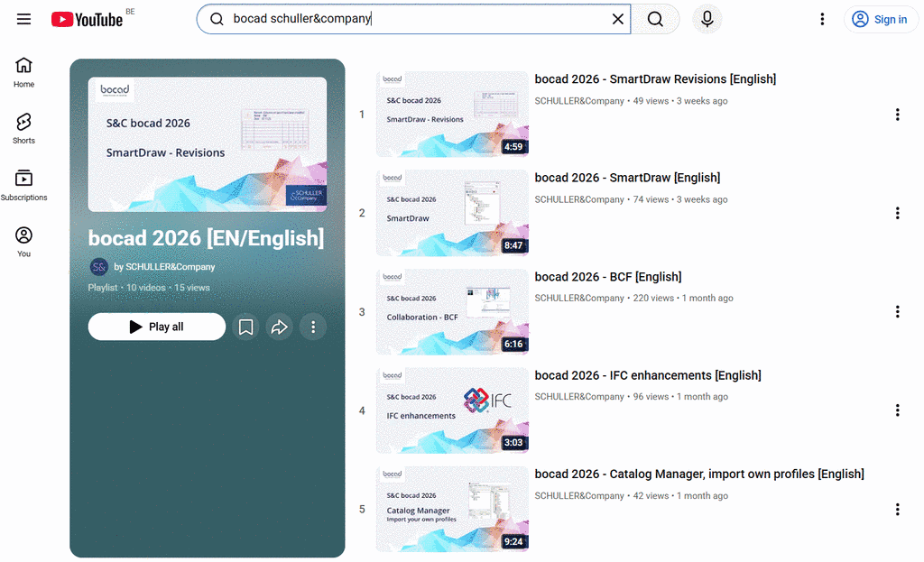Open the You section in sidebar
Viewport: 924px width, 562px height.
(x=24, y=242)
